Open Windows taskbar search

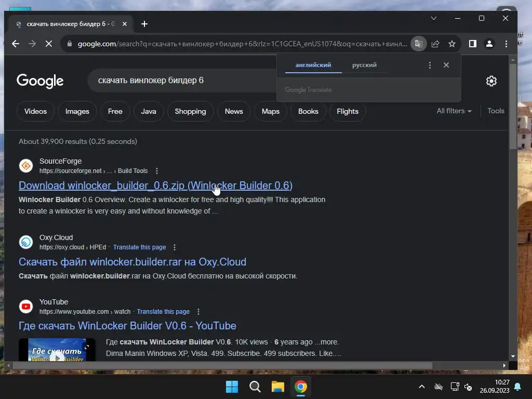click(255, 387)
